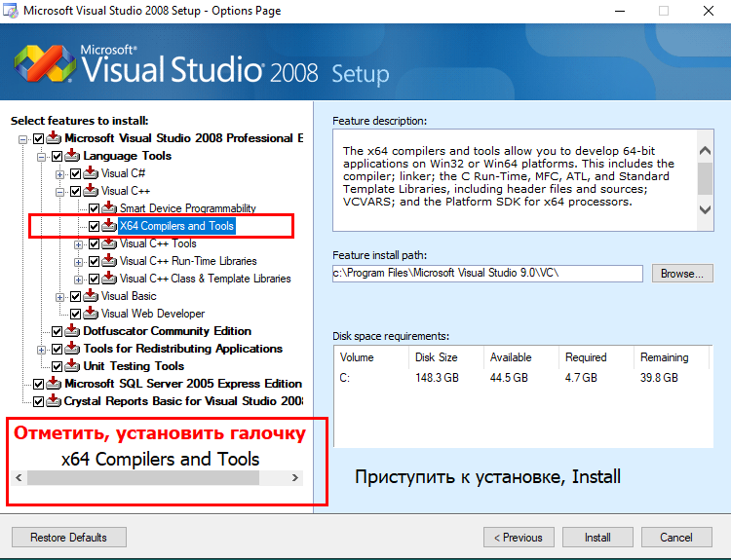Toggle the Visual C++ Tools checkbox

point(94,244)
